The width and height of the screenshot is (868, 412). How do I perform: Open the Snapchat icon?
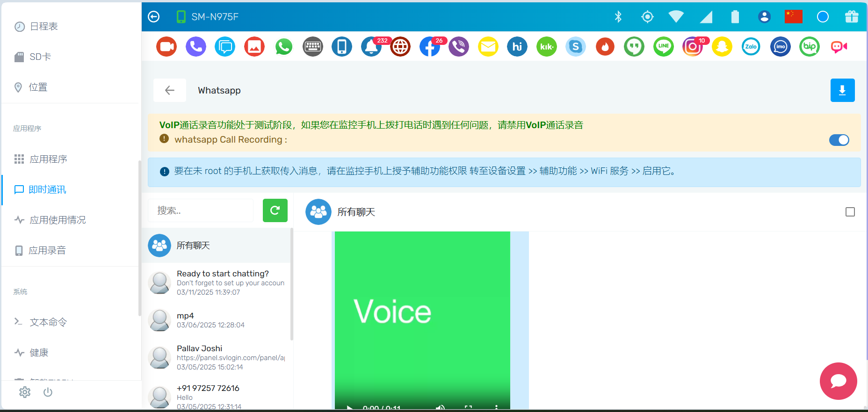coord(722,46)
